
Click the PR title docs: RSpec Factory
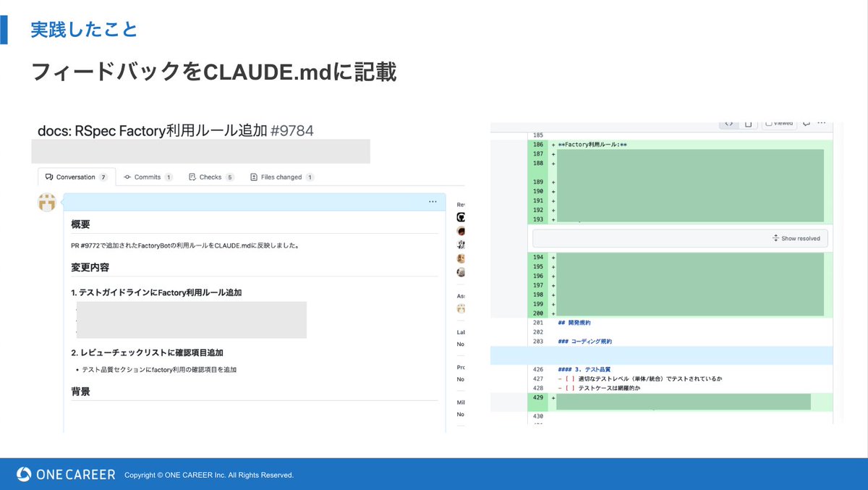click(152, 130)
